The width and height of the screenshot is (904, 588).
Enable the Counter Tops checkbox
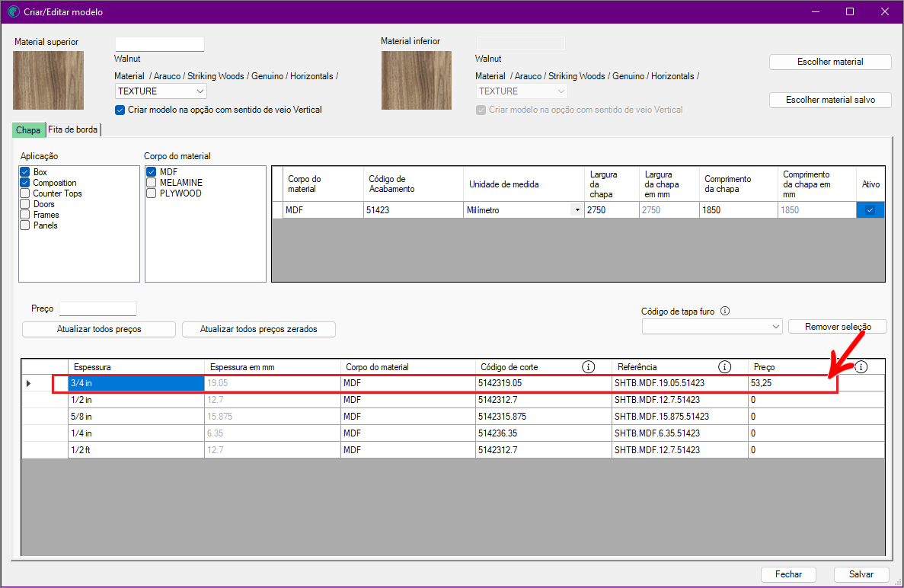pos(25,193)
